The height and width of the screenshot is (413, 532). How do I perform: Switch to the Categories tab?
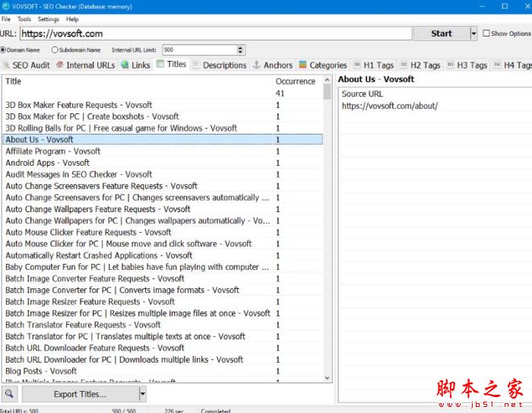point(323,65)
